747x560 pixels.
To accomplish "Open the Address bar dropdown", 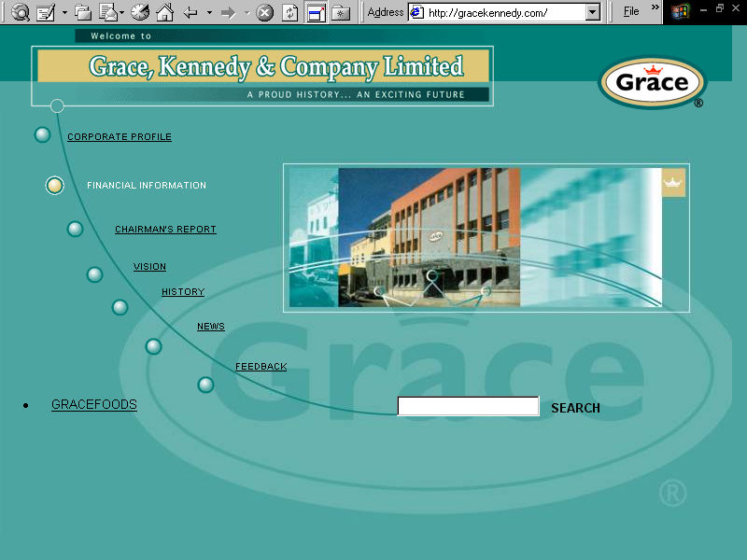I will coord(591,12).
